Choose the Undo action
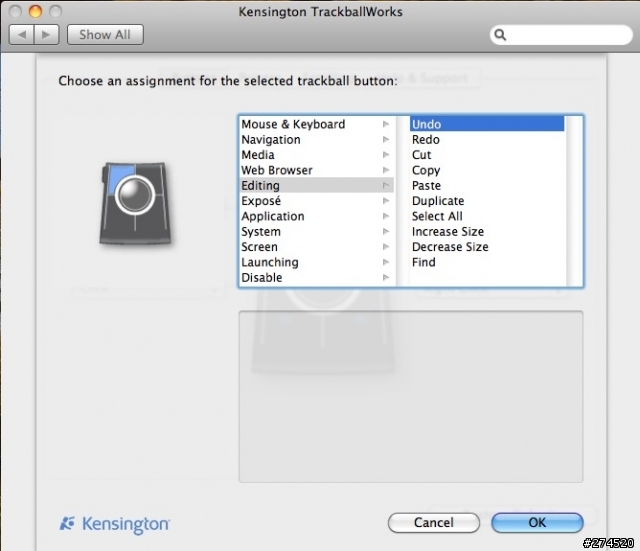 [487, 124]
